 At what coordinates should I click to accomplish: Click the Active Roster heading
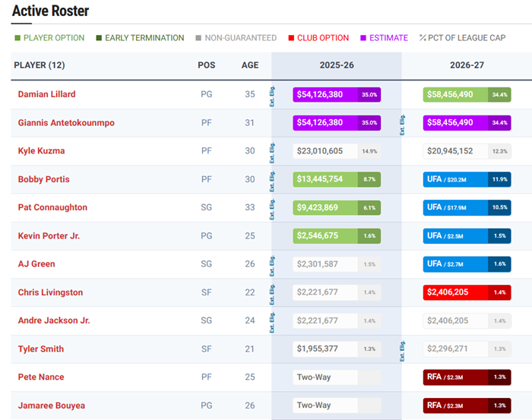pyautogui.click(x=51, y=11)
